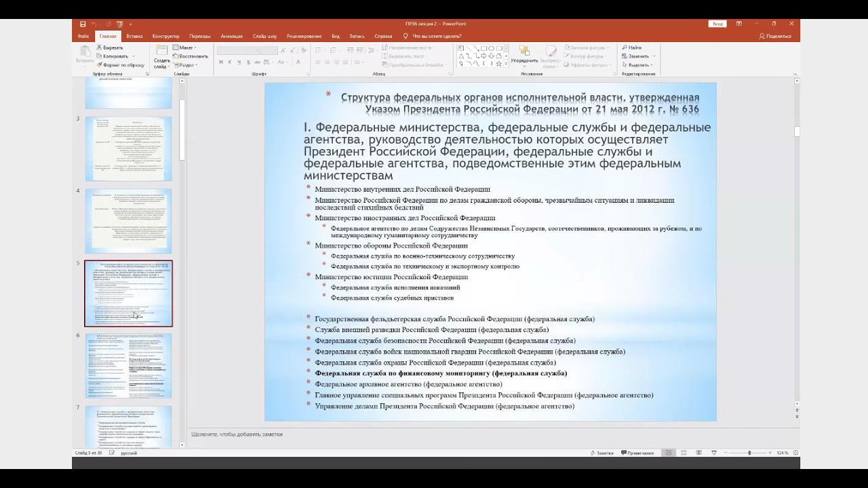Open Раздел section dropdown
The height and width of the screenshot is (488, 868).
(x=184, y=65)
